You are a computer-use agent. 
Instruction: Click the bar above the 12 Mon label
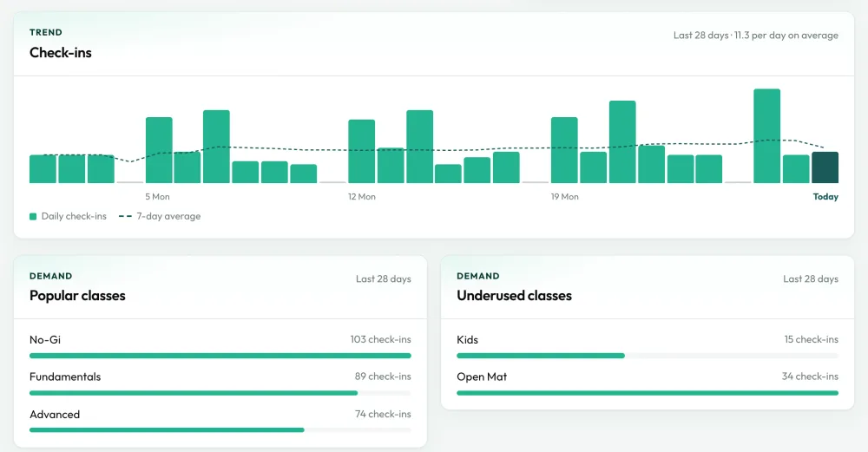coord(361,151)
